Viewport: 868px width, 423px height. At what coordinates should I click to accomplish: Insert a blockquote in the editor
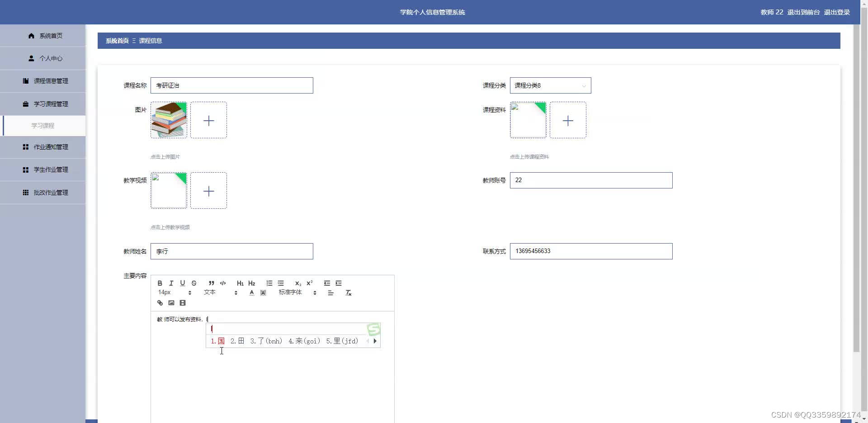point(211,283)
